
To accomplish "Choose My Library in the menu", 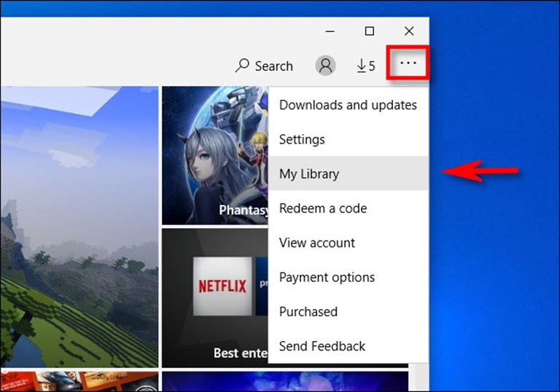I will [309, 174].
